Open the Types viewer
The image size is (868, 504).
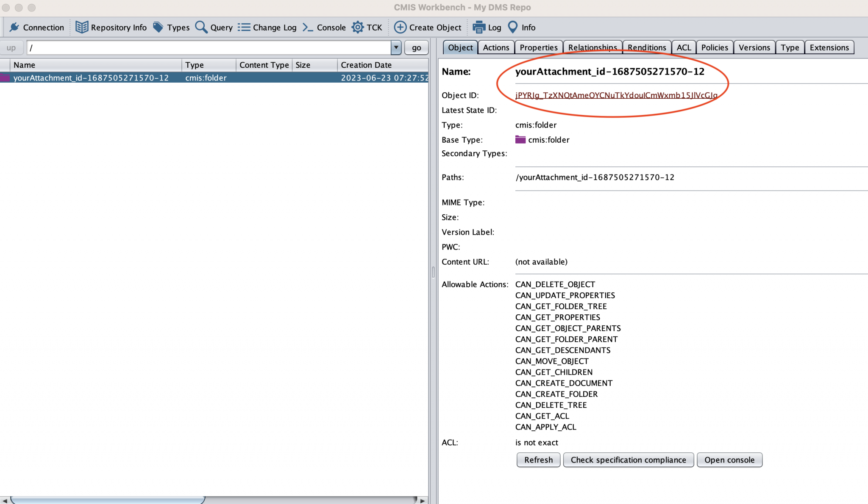[171, 27]
